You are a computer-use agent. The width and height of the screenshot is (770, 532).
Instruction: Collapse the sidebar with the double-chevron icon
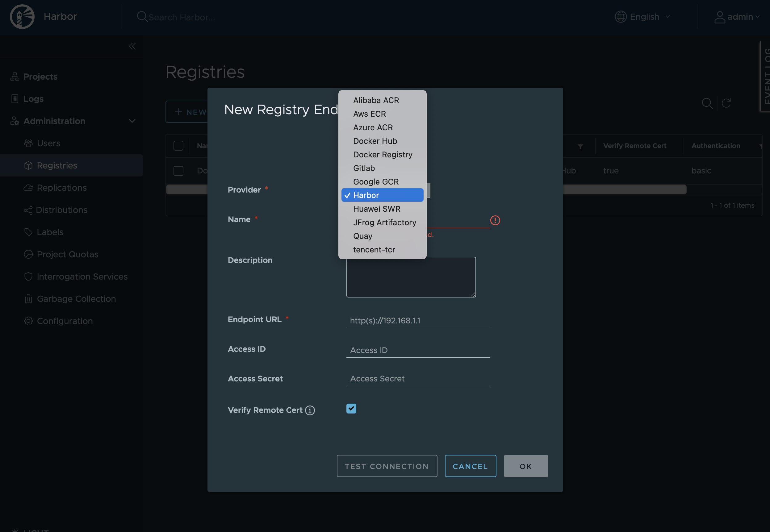click(x=132, y=46)
